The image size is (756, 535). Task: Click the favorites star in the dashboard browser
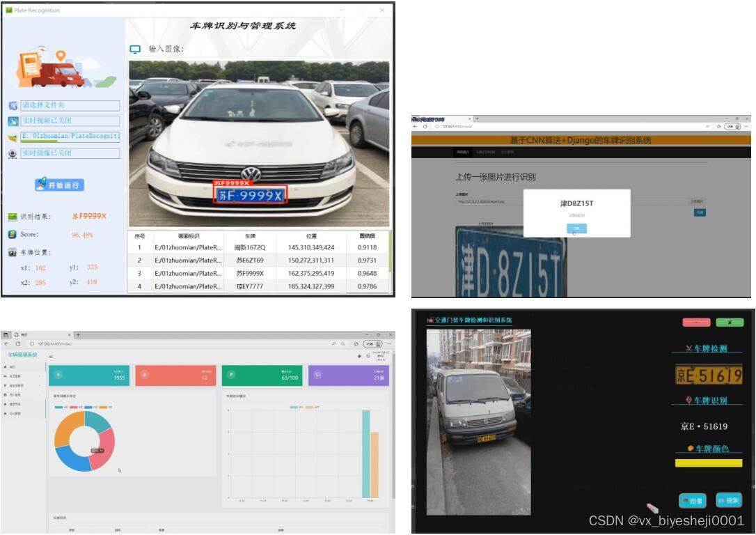(x=356, y=344)
